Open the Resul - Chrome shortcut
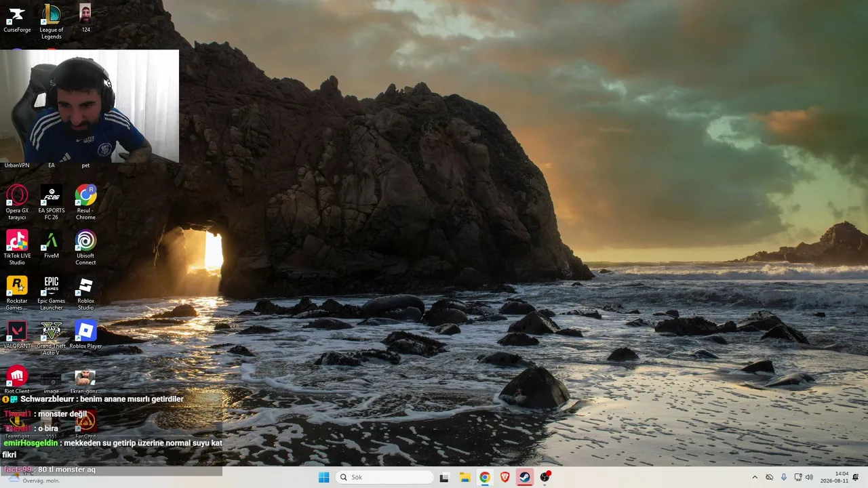This screenshot has height=488, width=868. tap(85, 202)
